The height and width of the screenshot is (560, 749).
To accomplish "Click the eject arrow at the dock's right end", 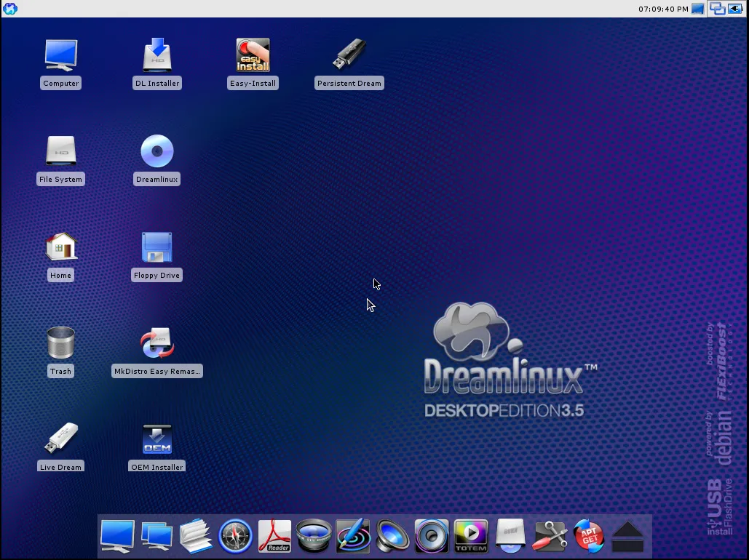I will coord(627,536).
